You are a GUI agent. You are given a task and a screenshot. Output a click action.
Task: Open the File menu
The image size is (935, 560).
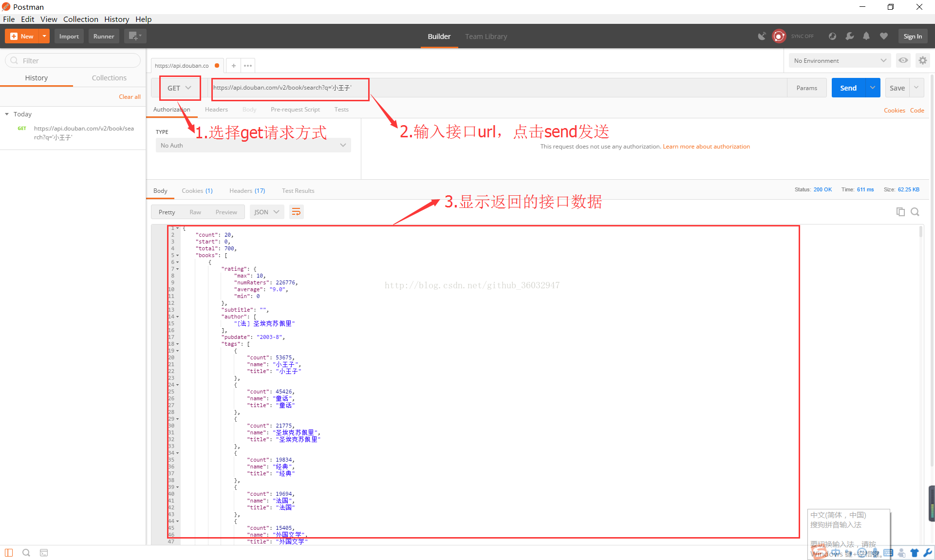[x=9, y=19]
